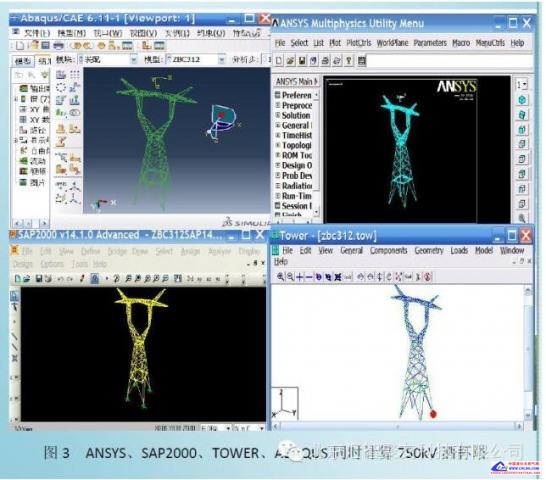Expand Preprocessor in ANSYS Main Menu
546x480 pixels.
click(278, 105)
